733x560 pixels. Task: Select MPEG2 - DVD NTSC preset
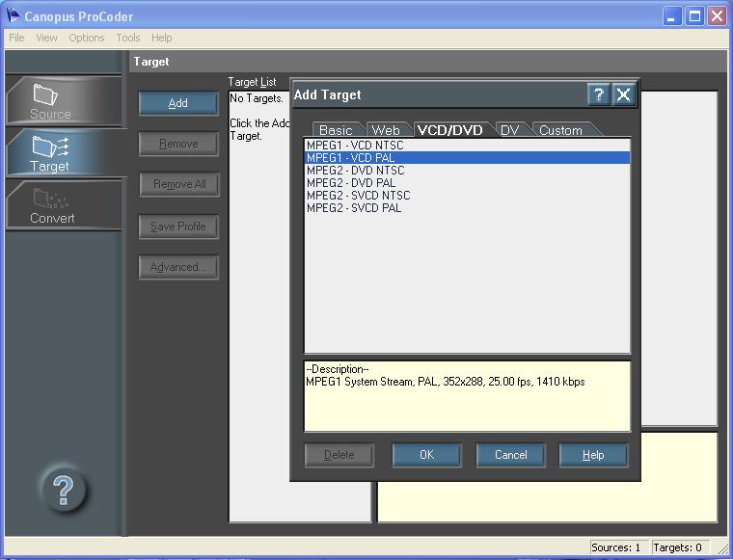click(x=467, y=171)
